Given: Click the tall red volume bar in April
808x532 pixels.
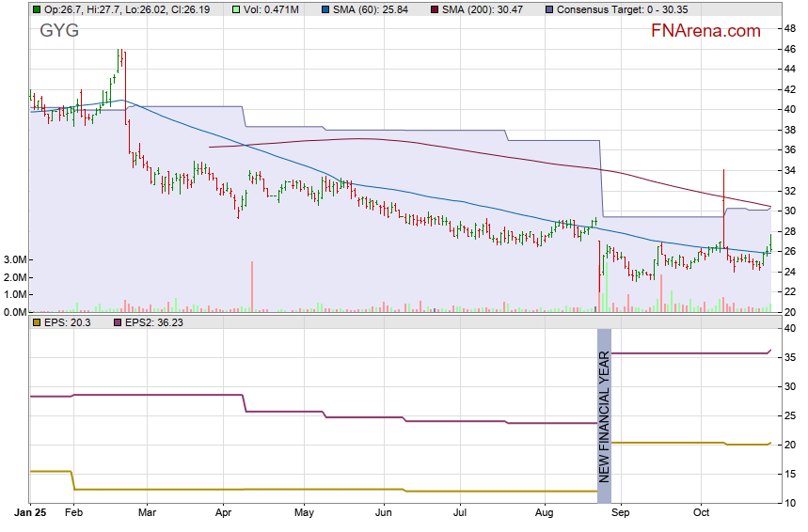Looking at the screenshot, I should coord(252,286).
